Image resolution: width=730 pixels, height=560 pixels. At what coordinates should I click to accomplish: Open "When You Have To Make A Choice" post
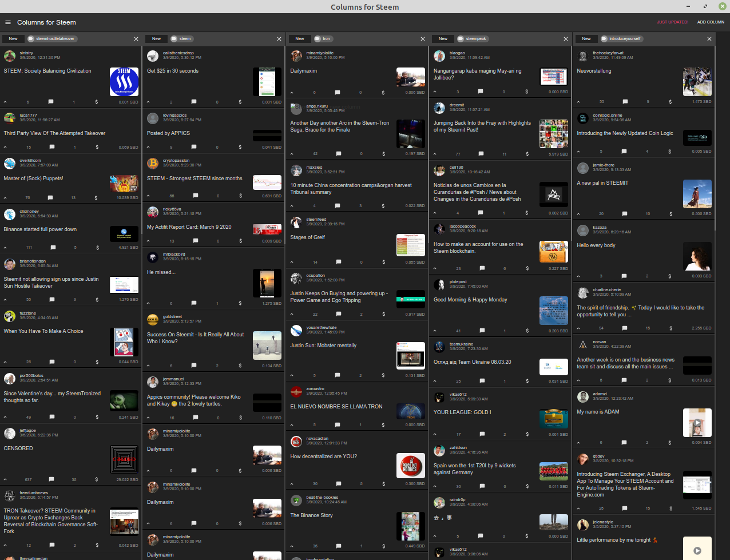tap(43, 331)
